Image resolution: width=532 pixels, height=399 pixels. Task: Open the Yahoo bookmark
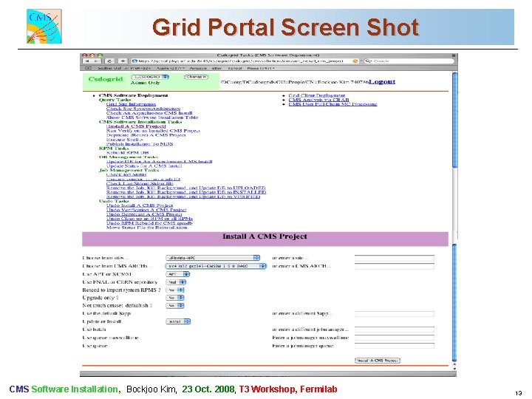[x=234, y=68]
